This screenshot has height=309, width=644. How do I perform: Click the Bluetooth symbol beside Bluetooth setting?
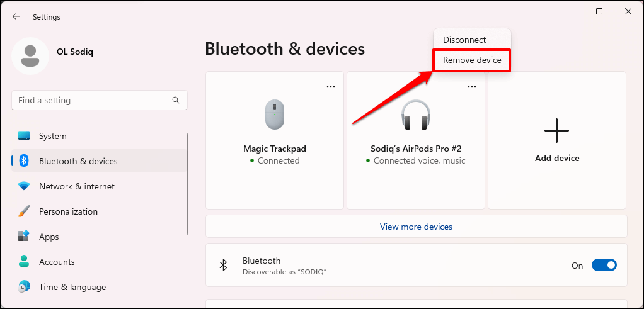(x=223, y=266)
